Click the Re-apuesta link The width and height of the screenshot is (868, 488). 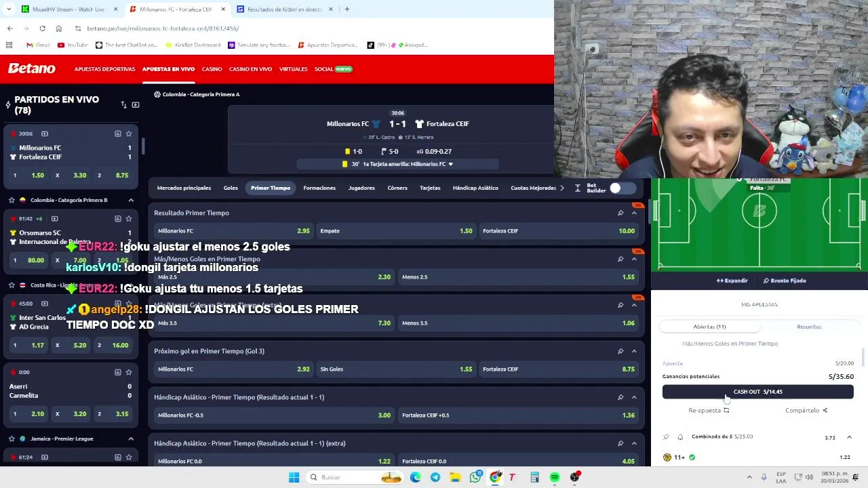(709, 410)
